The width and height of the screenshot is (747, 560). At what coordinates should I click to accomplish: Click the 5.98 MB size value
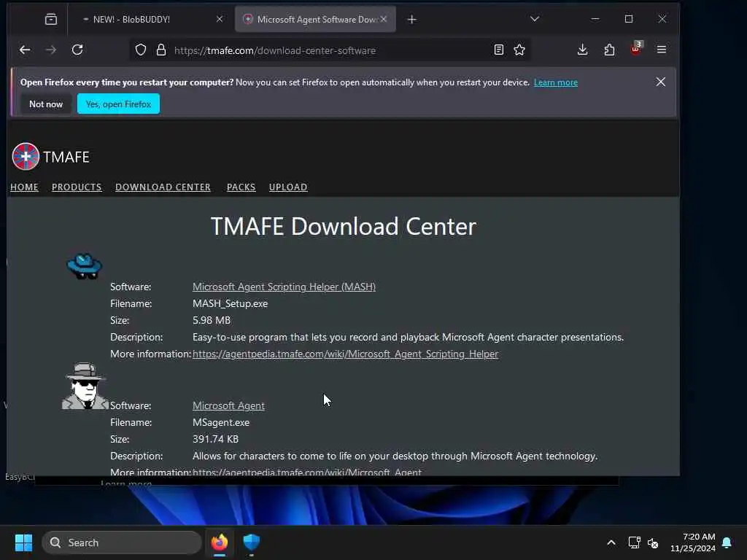(x=212, y=321)
